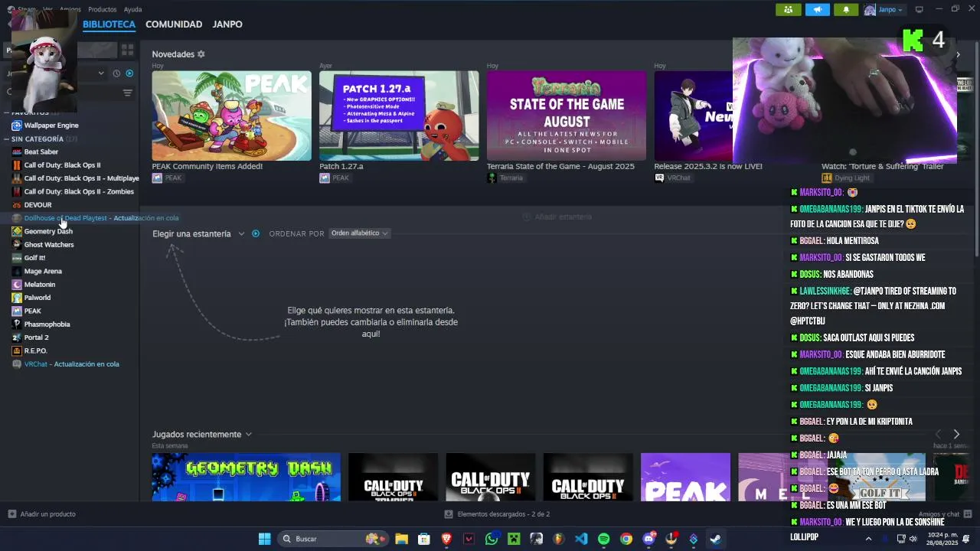Open Geometry Dash recent game tile
This screenshot has height=551, width=980.
[x=246, y=478]
